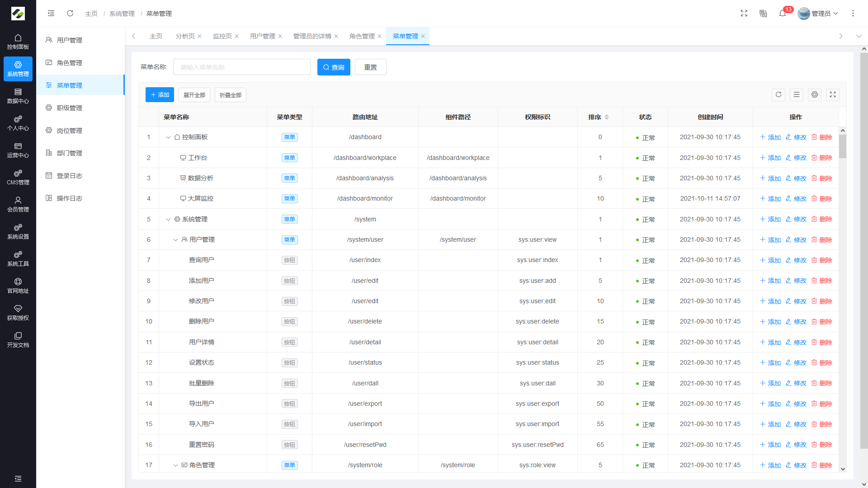Click the 查询 search button
This screenshot has width=868, height=488.
click(334, 67)
